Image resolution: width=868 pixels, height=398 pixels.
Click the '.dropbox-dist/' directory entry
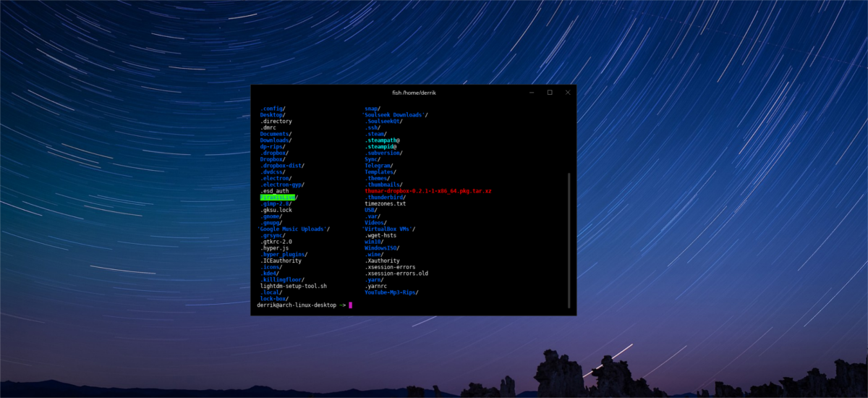pos(281,166)
